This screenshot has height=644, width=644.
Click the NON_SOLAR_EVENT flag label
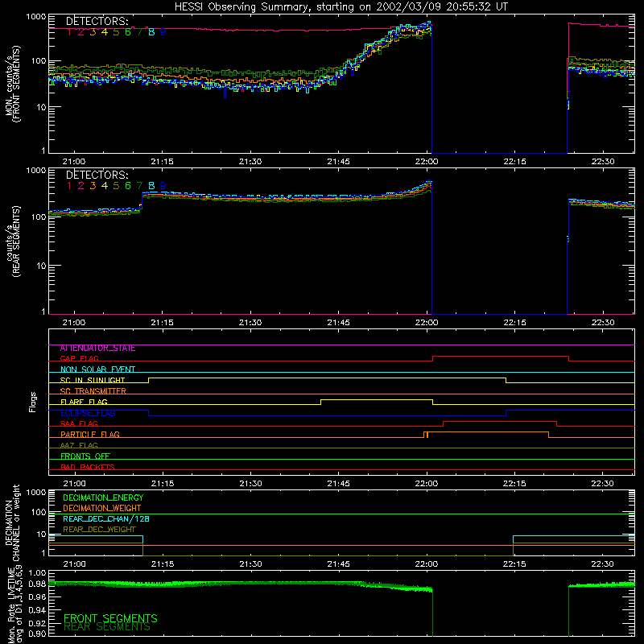pos(97,369)
